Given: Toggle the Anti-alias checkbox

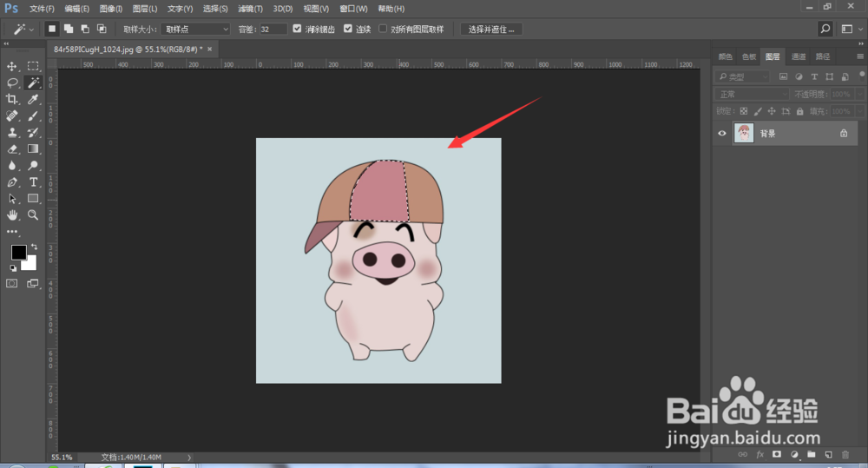Looking at the screenshot, I should (x=297, y=29).
